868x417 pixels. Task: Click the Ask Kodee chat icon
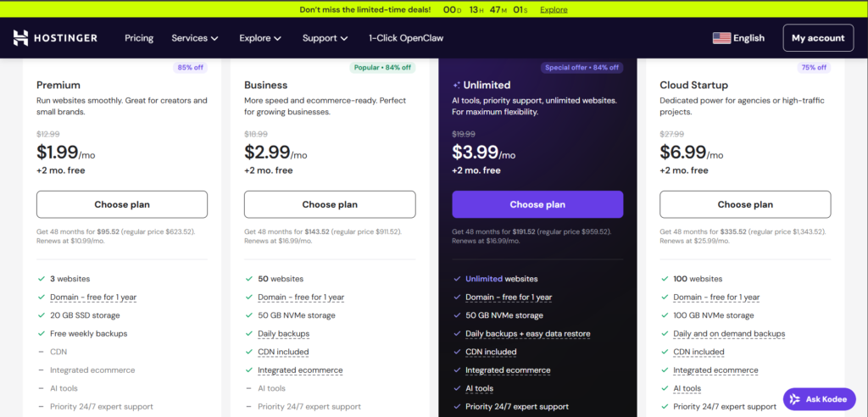pos(795,398)
